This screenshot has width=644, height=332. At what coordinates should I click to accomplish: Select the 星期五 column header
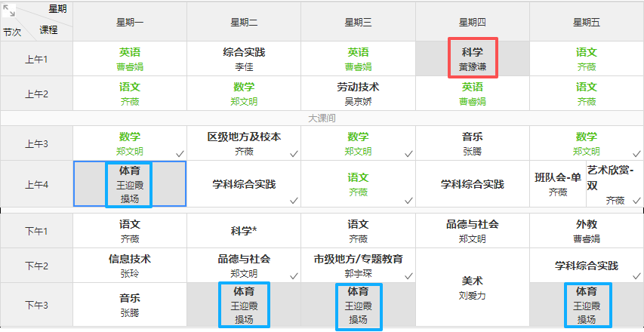(587, 22)
